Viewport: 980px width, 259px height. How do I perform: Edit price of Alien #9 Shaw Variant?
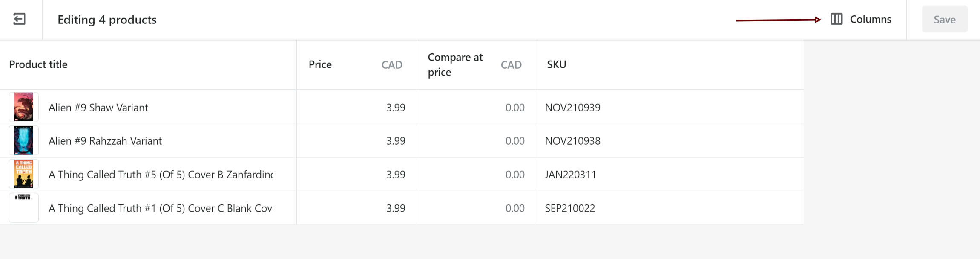pos(356,107)
